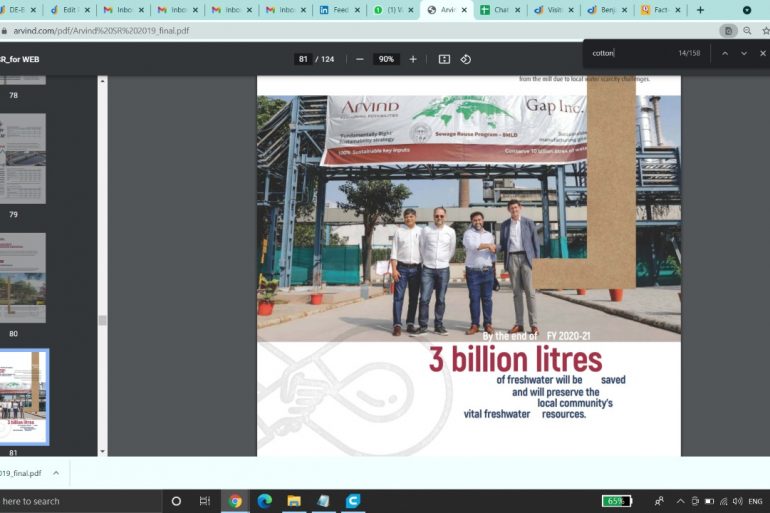Open Cortana circle icon on taskbar
Image resolution: width=770 pixels, height=513 pixels.
[176, 501]
